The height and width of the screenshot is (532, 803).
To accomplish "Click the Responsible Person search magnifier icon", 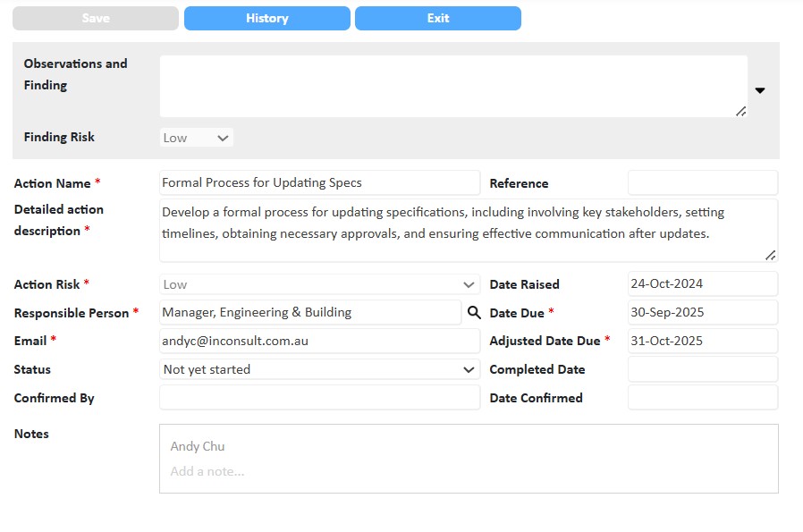I will pyautogui.click(x=474, y=313).
